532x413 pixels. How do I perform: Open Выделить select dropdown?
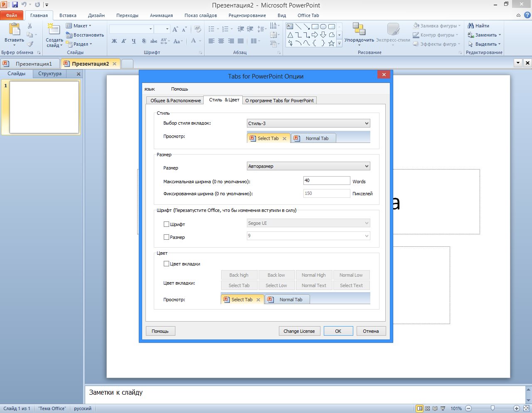tap(484, 44)
